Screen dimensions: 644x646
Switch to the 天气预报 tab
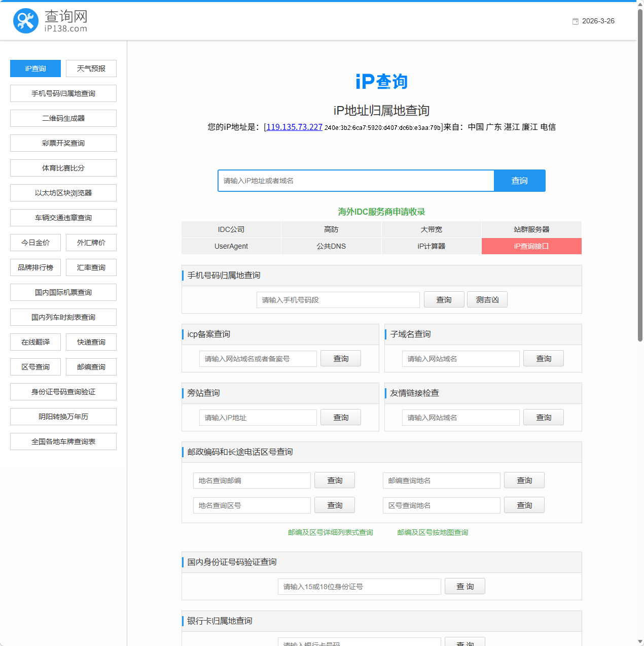tap(91, 69)
